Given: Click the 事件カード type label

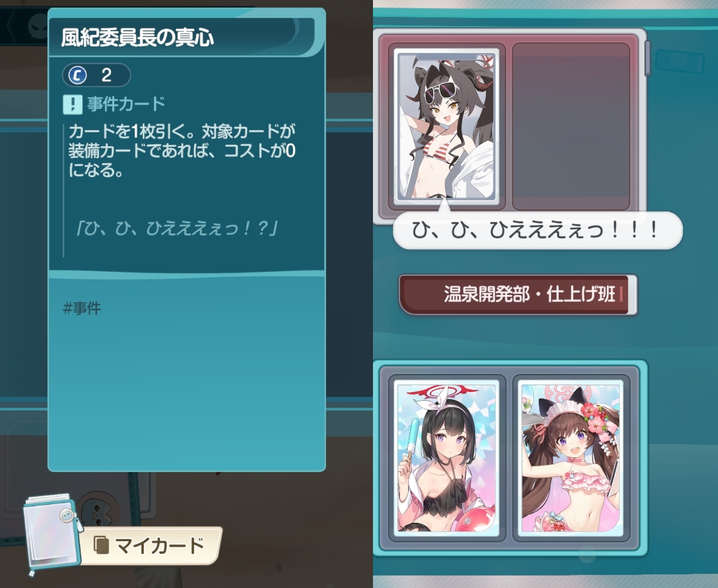Looking at the screenshot, I should (126, 104).
